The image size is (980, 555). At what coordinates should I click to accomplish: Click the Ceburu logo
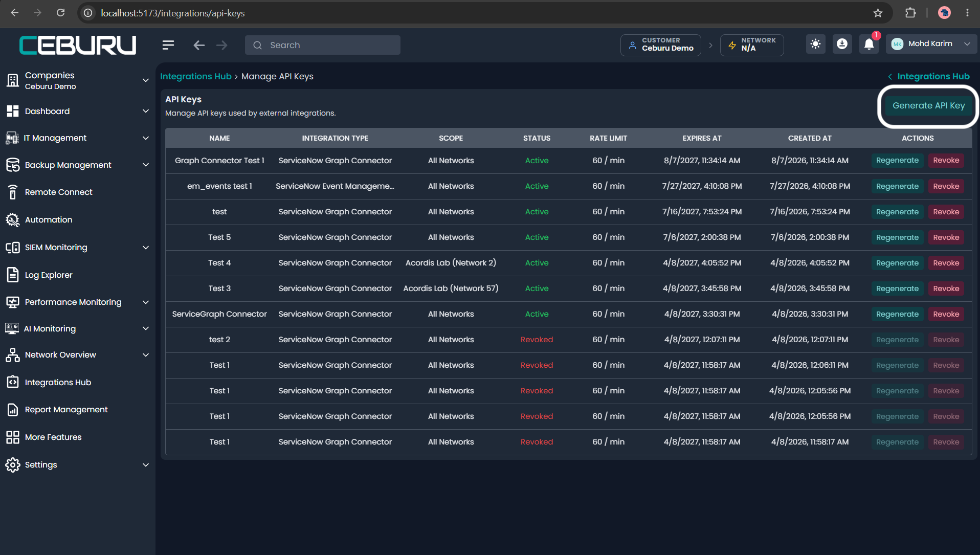pyautogui.click(x=78, y=45)
